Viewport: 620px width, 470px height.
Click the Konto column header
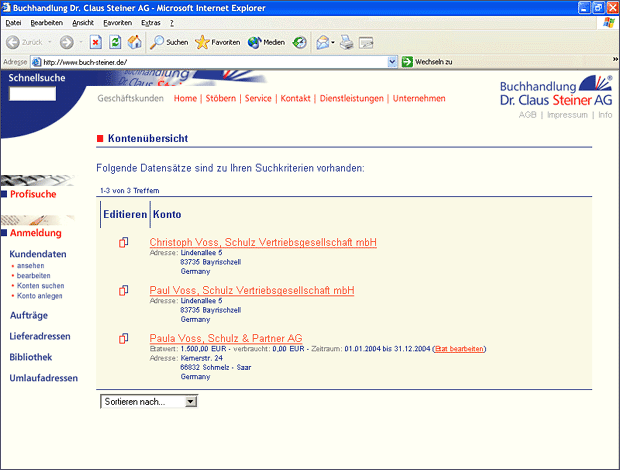coord(167,214)
